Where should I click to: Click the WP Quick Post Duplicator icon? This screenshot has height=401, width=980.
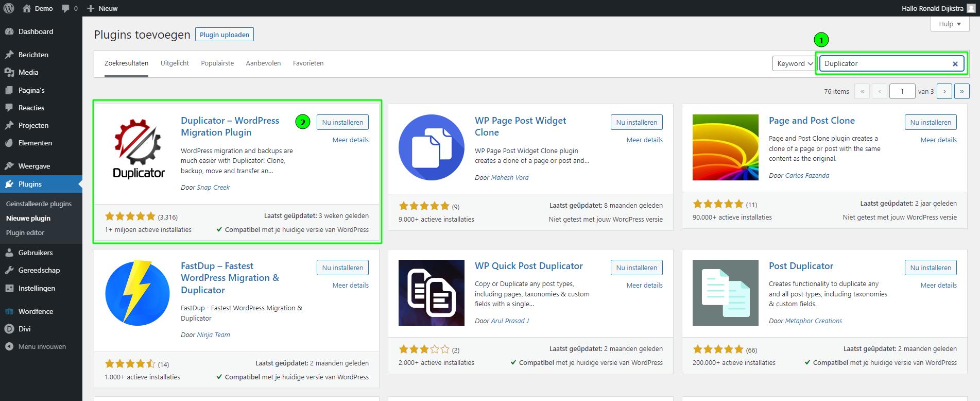[432, 293]
